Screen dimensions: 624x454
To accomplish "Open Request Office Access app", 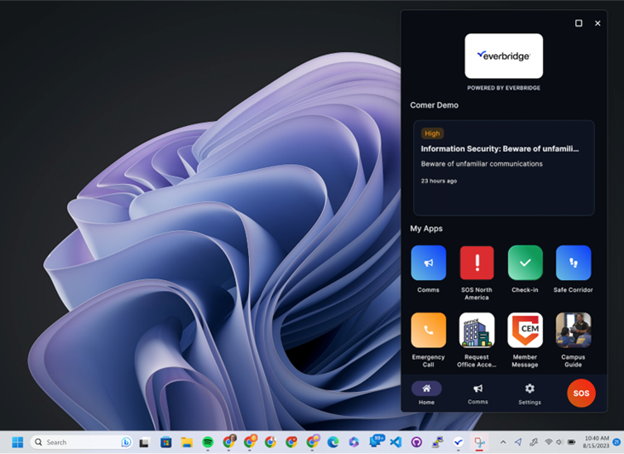I will [477, 330].
